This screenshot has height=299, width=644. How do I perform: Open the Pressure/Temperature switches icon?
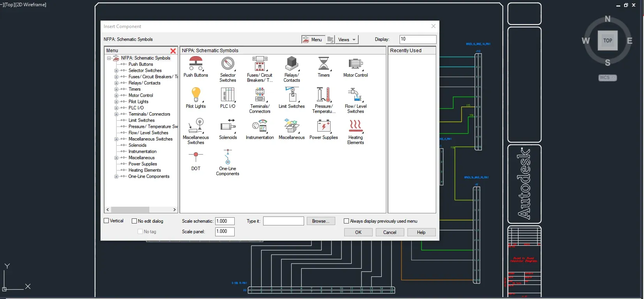click(x=324, y=95)
